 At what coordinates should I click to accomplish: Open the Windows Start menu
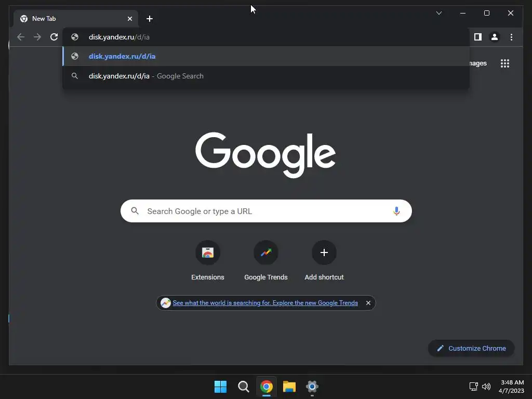[x=220, y=387]
